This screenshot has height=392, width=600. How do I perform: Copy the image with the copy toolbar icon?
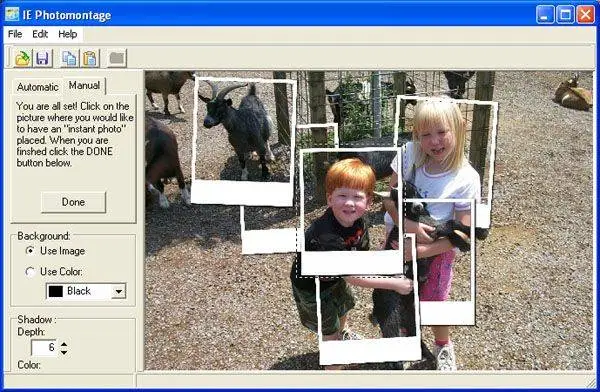[x=69, y=59]
